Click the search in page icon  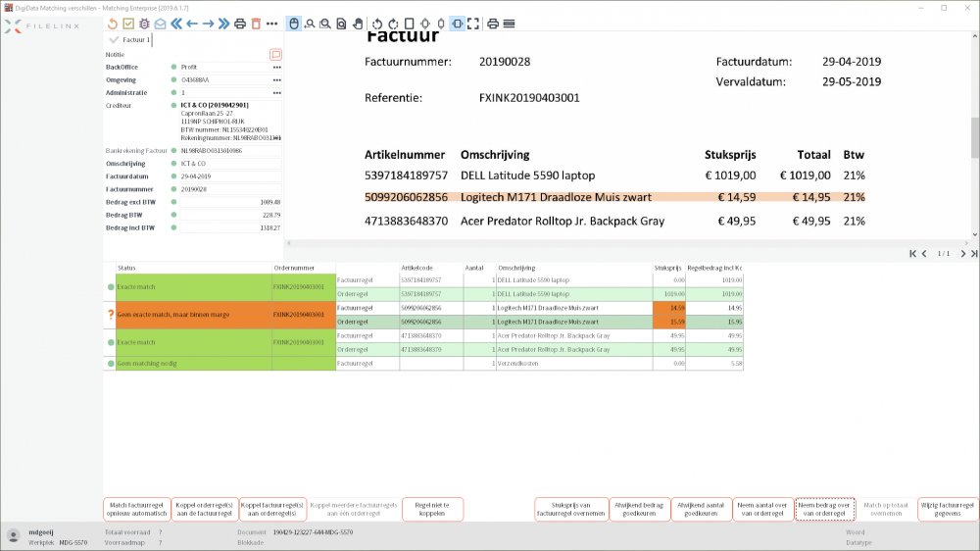point(341,24)
